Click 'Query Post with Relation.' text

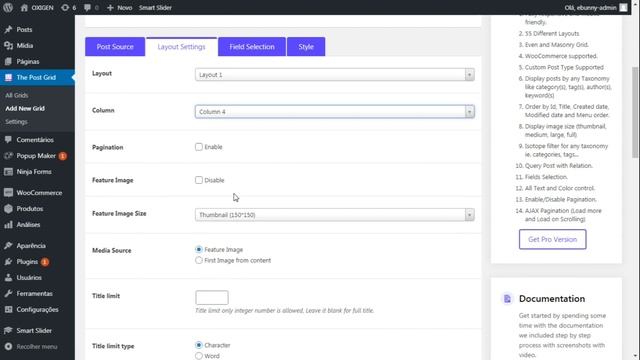tap(559, 165)
